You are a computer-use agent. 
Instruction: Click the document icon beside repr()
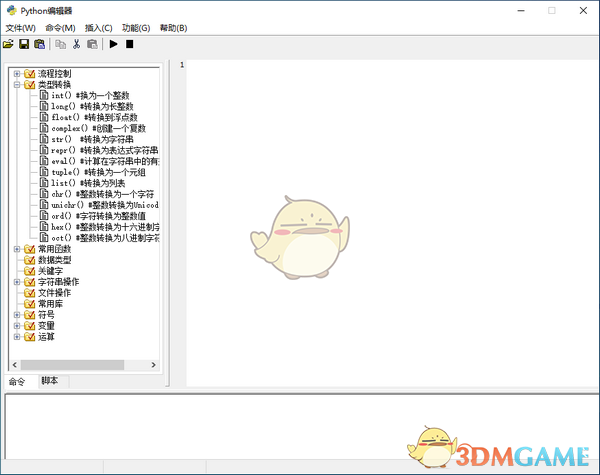tap(44, 150)
